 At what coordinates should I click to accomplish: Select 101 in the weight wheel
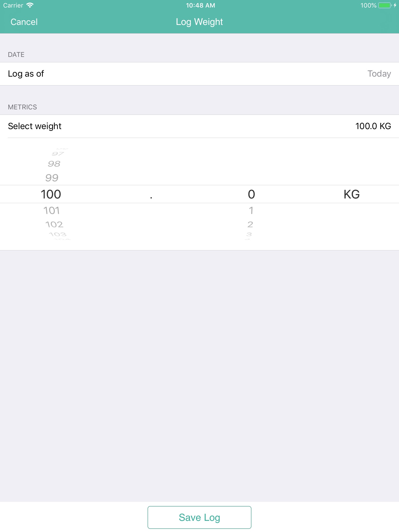coord(51,210)
